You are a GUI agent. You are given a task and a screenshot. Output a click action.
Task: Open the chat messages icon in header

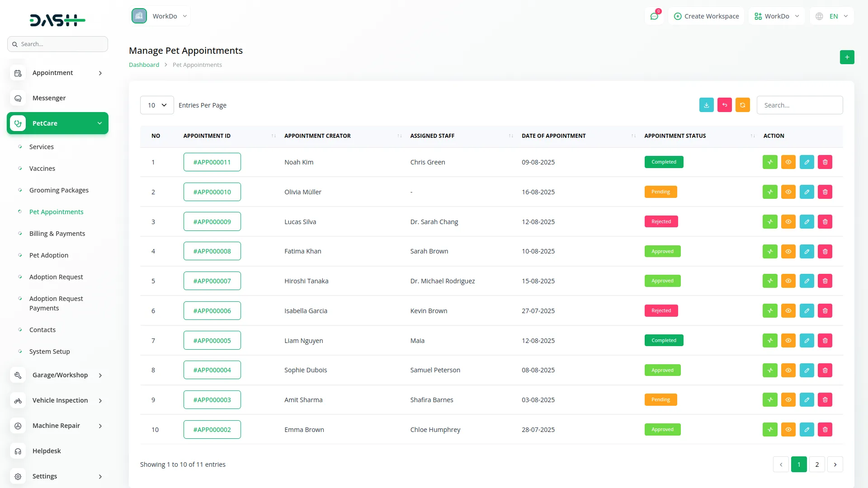pyautogui.click(x=654, y=16)
